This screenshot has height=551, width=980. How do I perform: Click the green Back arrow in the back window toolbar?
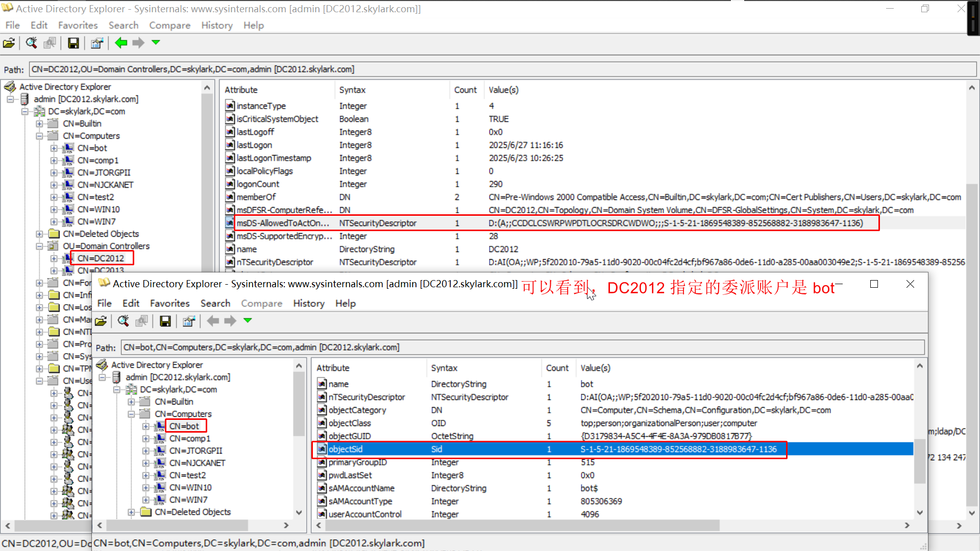click(x=121, y=43)
